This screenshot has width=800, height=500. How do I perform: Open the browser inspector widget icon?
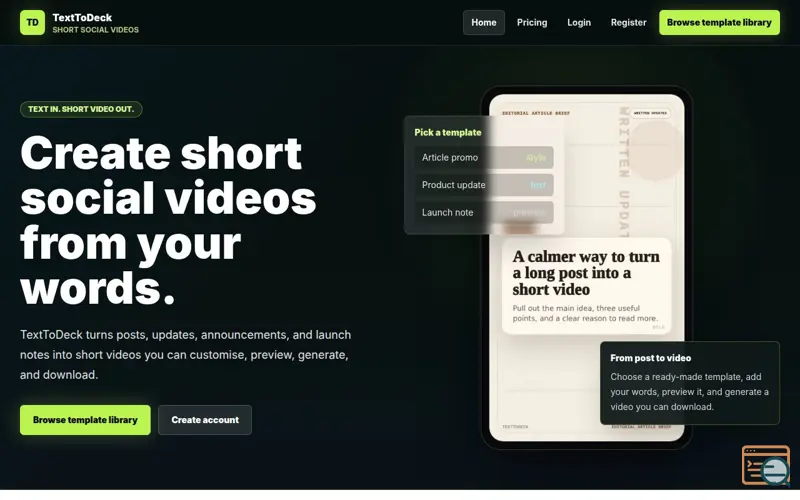766,465
